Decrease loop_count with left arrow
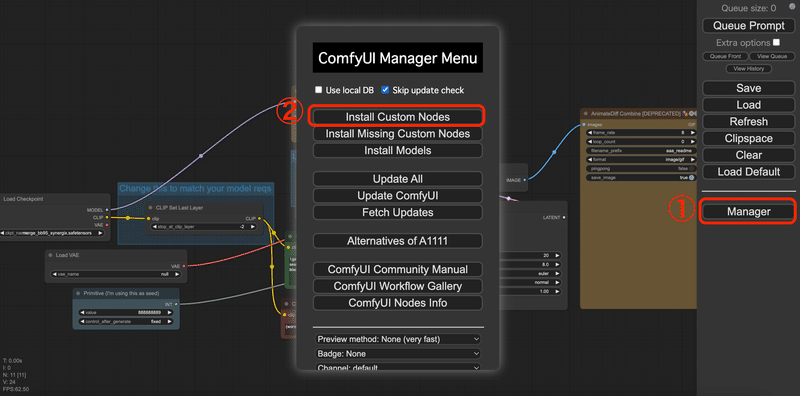Image resolution: width=800 pixels, height=396 pixels. [x=590, y=141]
